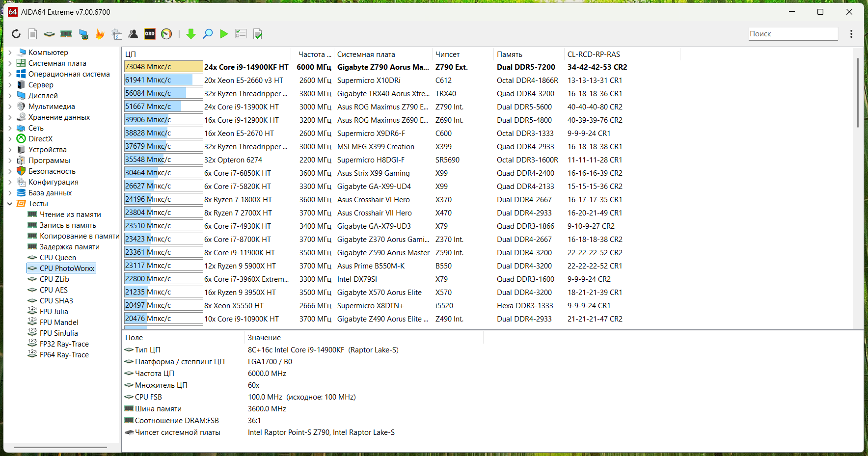Click the gauge sensor panel toolbar icon

(166, 34)
